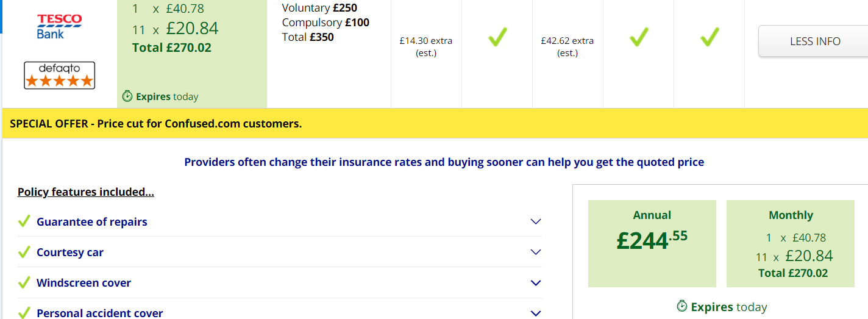868x319 pixels.
Task: Expand the Personal accident cover chevron
Action: tap(536, 313)
